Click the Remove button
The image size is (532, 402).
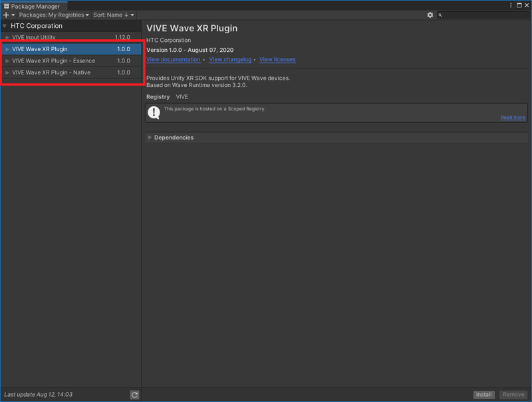click(x=513, y=395)
